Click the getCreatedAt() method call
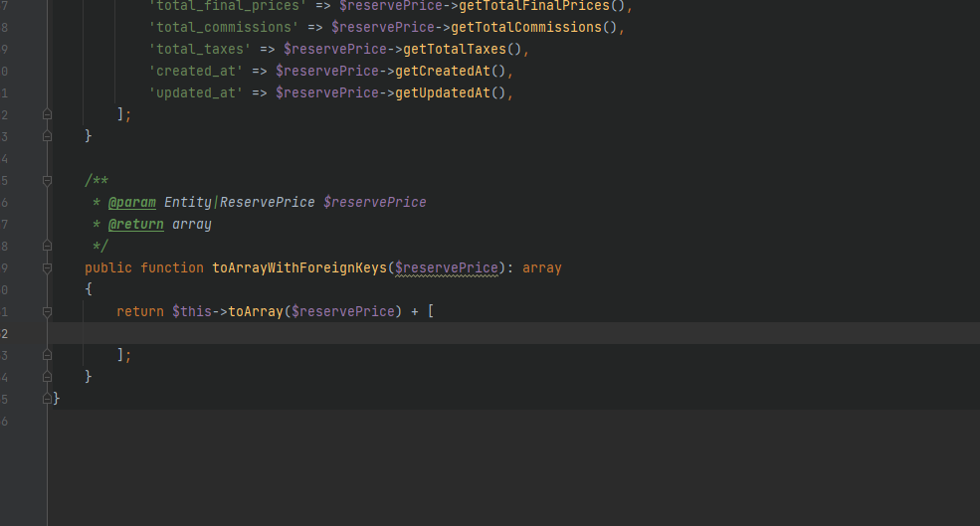Image resolution: width=980 pixels, height=526 pixels. [450, 72]
